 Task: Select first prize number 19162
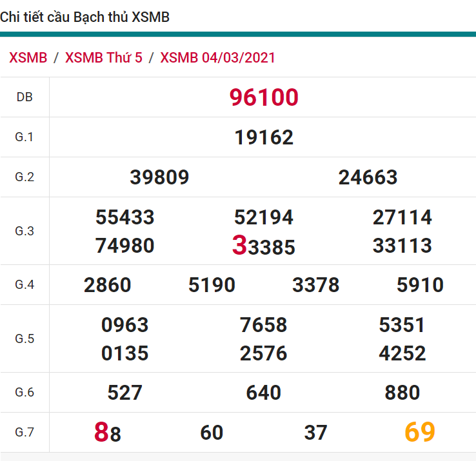pyautogui.click(x=264, y=137)
